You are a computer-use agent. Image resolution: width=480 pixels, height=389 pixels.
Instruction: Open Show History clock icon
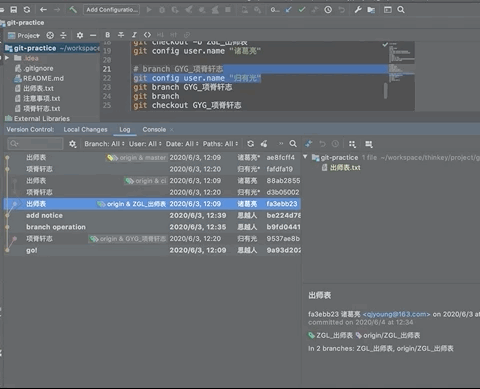click(x=328, y=10)
